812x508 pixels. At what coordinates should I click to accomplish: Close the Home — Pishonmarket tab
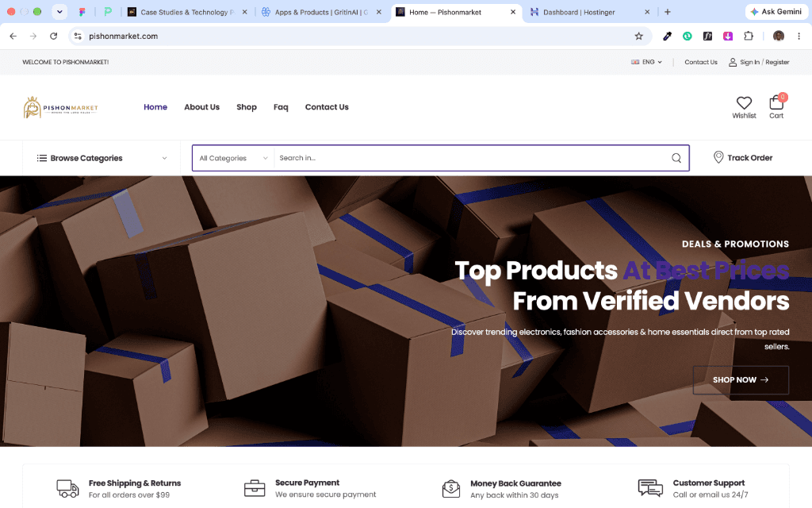tap(513, 12)
